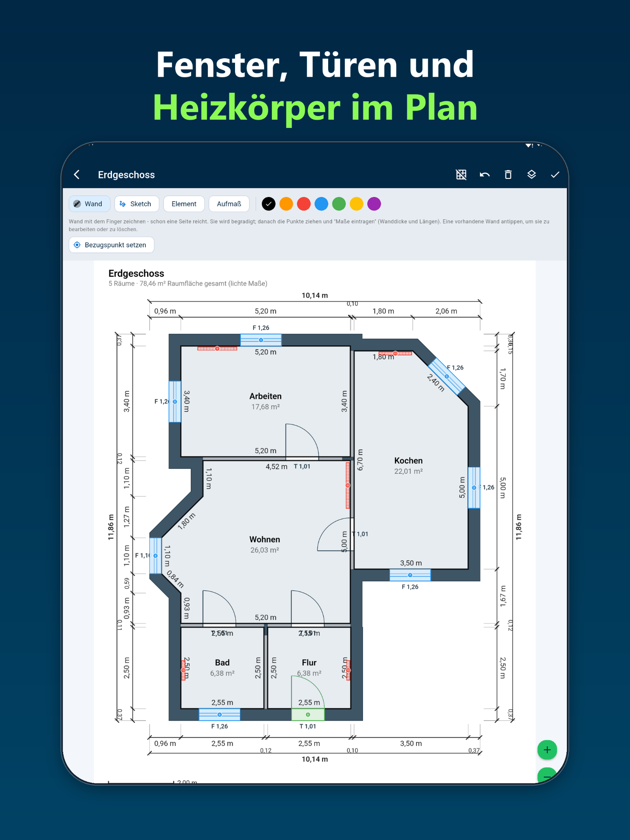Choose the black color swatch
Image resolution: width=630 pixels, height=840 pixels.
[x=269, y=204]
